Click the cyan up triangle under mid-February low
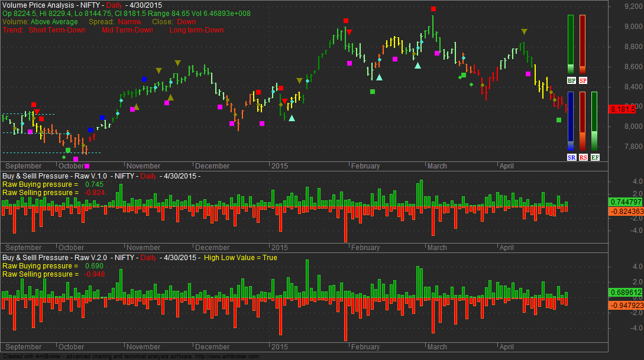This screenshot has height=360, width=644. tap(379, 77)
